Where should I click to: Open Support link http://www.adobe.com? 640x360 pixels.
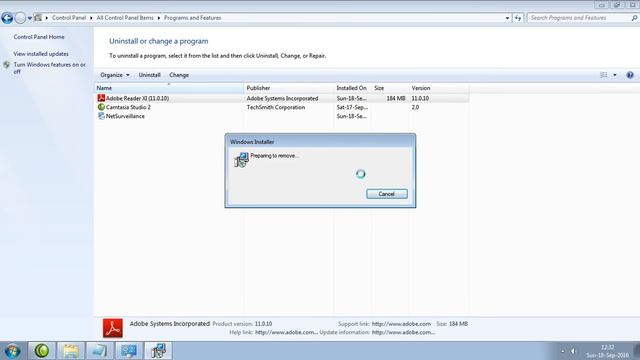pyautogui.click(x=401, y=324)
